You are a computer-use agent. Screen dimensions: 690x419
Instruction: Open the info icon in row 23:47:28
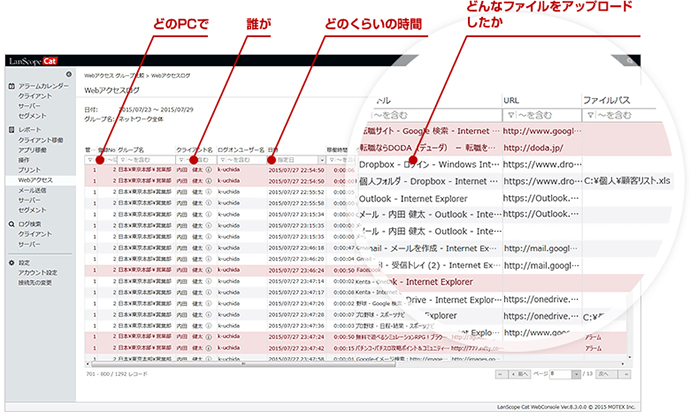click(x=209, y=315)
